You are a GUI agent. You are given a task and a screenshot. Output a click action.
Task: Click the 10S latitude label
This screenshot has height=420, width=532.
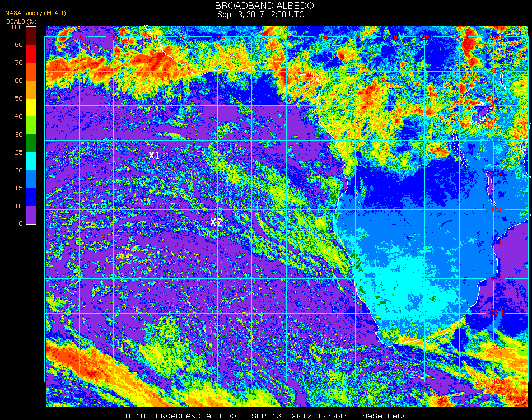pyautogui.click(x=497, y=174)
